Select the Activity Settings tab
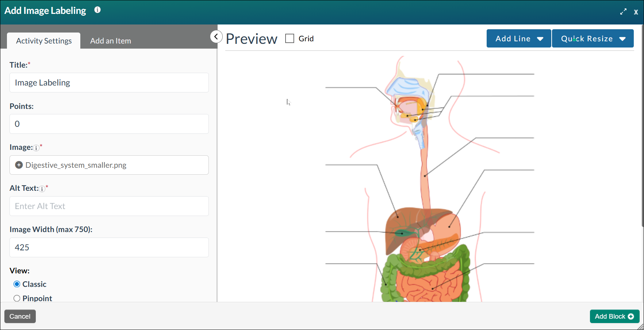 (43, 41)
